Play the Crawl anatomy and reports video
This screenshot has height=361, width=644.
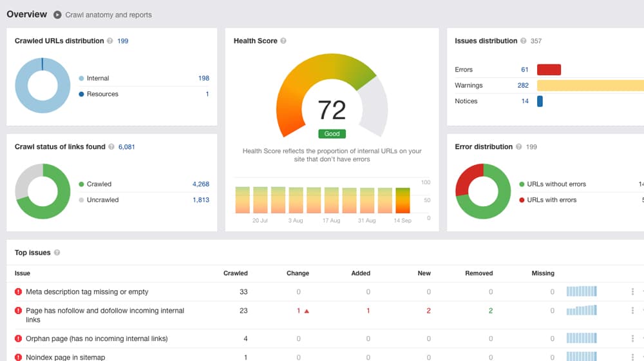57,15
